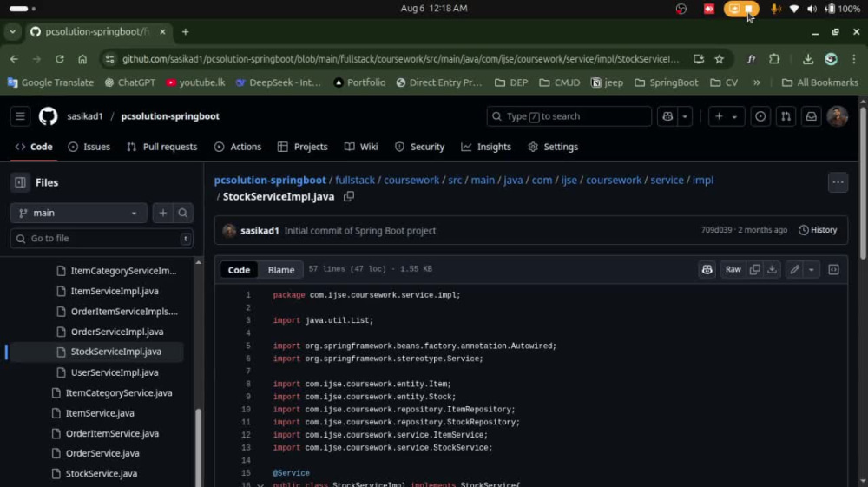This screenshot has height=487, width=868.
Task: Open pcsolution-springboot breadcrumb link
Action: click(270, 180)
